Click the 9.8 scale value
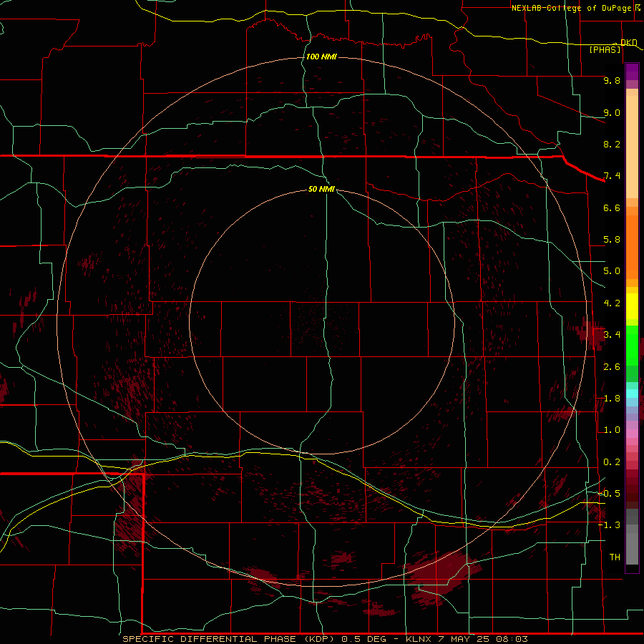Viewport: 644px width, 644px height. point(612,80)
